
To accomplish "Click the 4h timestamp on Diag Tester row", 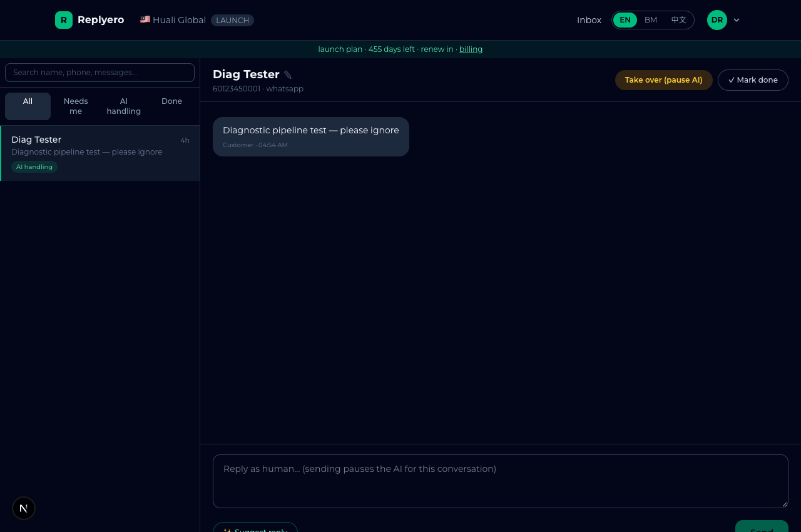I will (x=185, y=140).
